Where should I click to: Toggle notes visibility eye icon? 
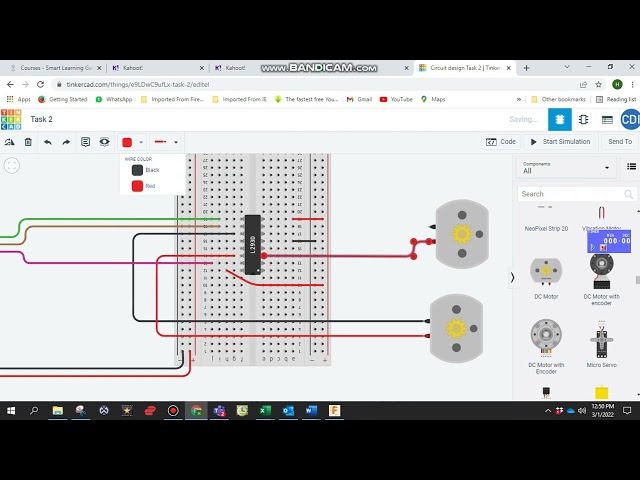[x=104, y=142]
